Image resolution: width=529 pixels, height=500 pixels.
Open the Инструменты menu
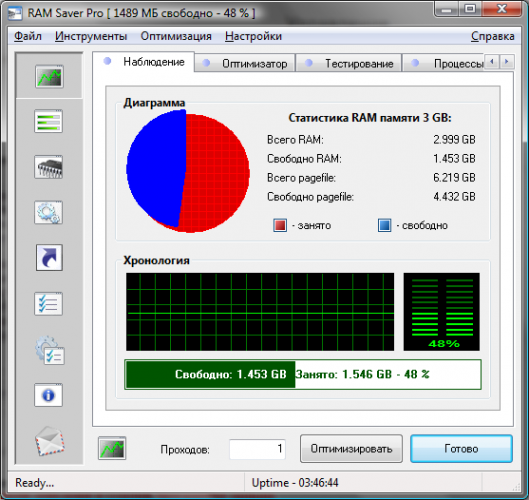point(91,36)
